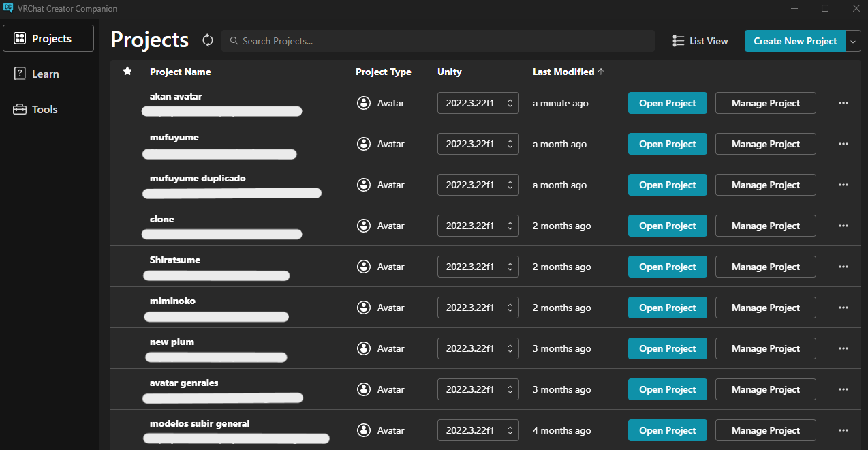
Task: Select the mufuyume duplicado project name
Action: (x=198, y=178)
